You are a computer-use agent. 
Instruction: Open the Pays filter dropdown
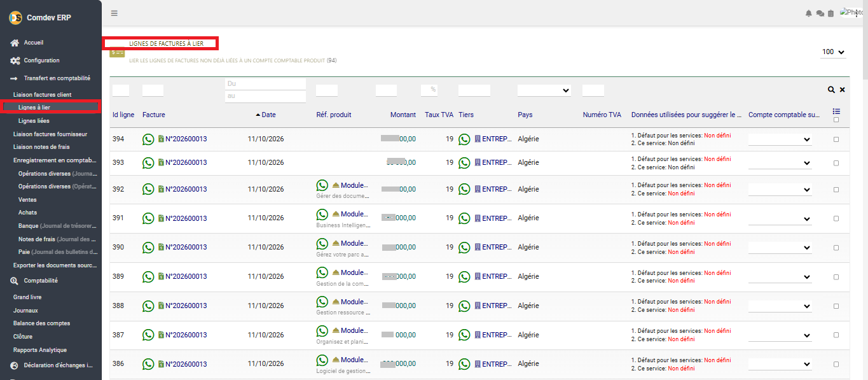coord(544,90)
